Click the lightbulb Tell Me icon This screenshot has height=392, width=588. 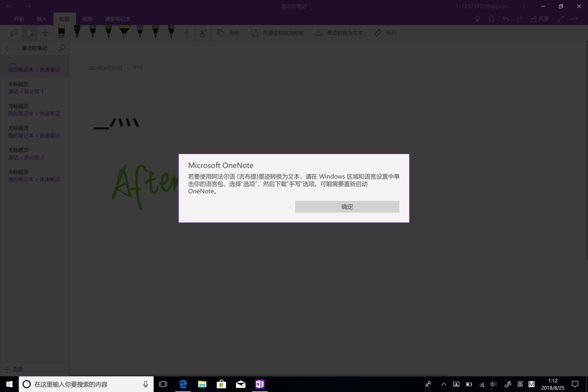point(477,19)
